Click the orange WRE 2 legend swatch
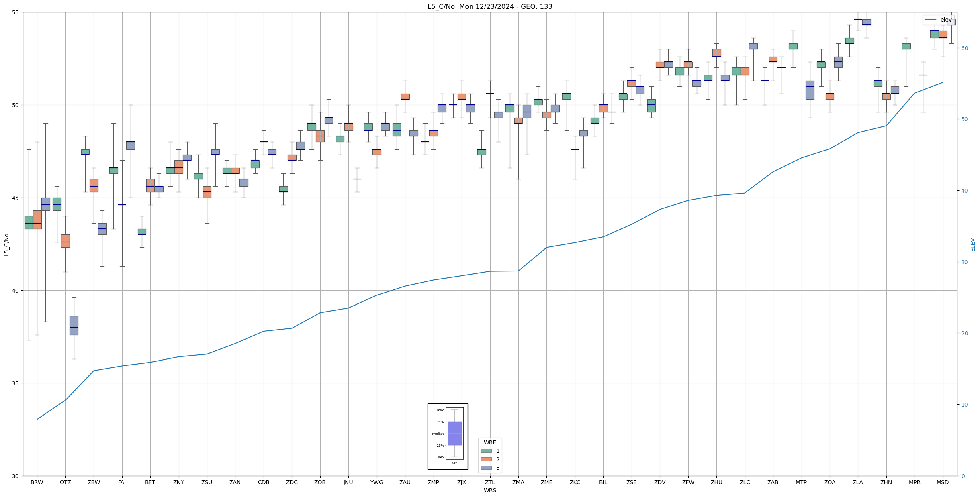Image resolution: width=980 pixels, height=497 pixels. (x=486, y=459)
